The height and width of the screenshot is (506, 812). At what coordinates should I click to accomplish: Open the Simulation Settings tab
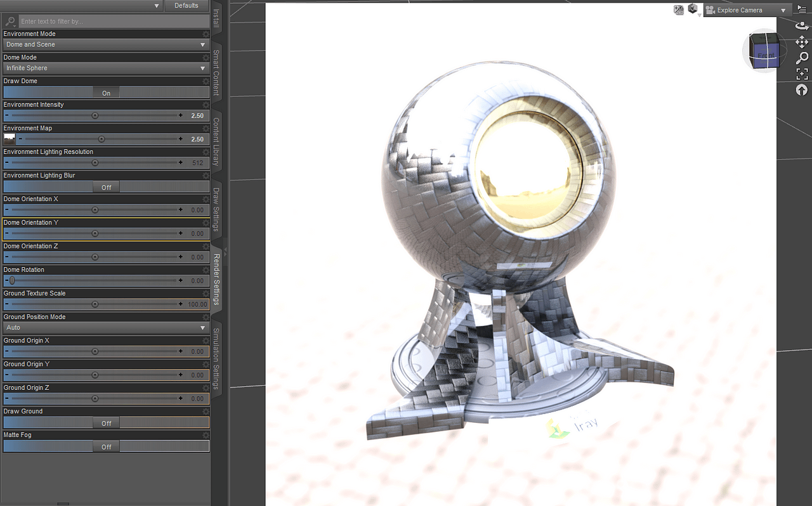click(x=216, y=359)
